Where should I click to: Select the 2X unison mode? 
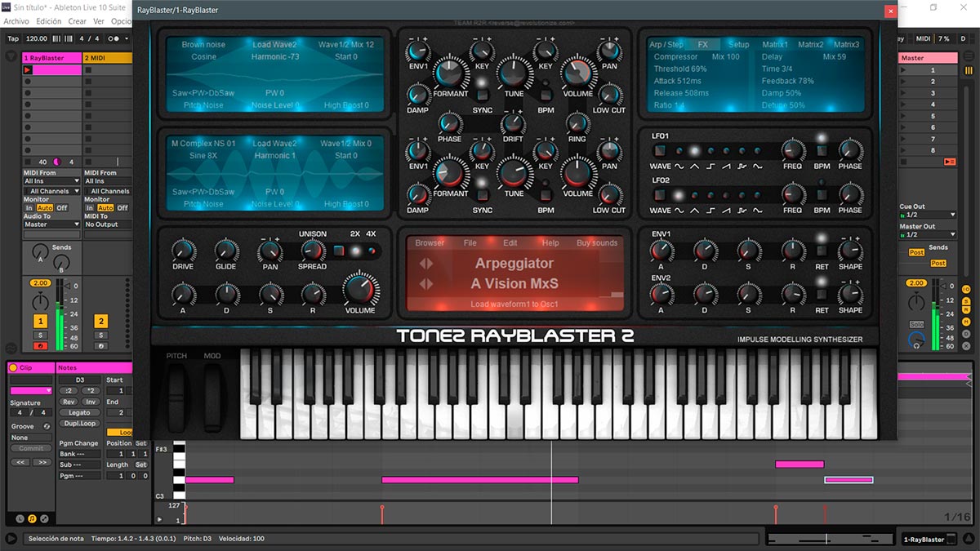pyautogui.click(x=355, y=251)
